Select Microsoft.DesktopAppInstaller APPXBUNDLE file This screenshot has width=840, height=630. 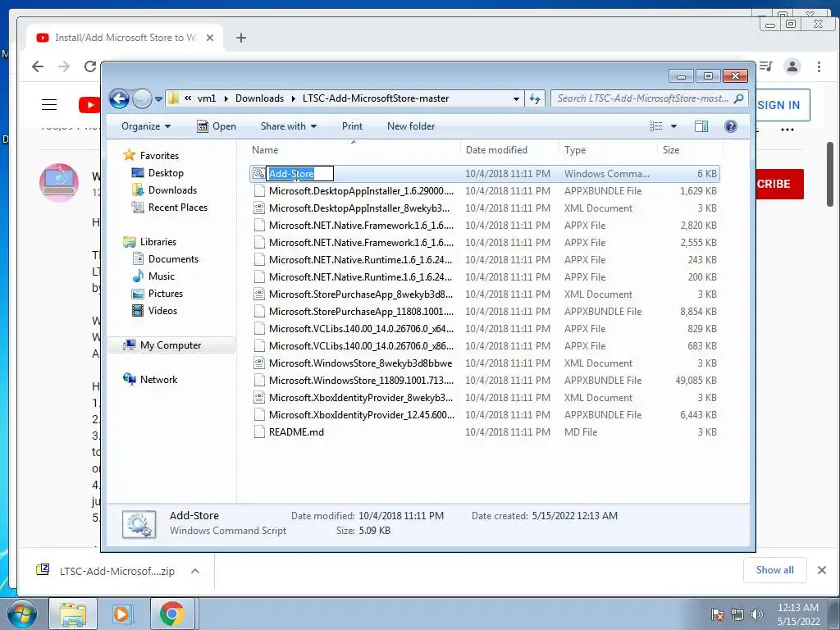(x=484, y=190)
